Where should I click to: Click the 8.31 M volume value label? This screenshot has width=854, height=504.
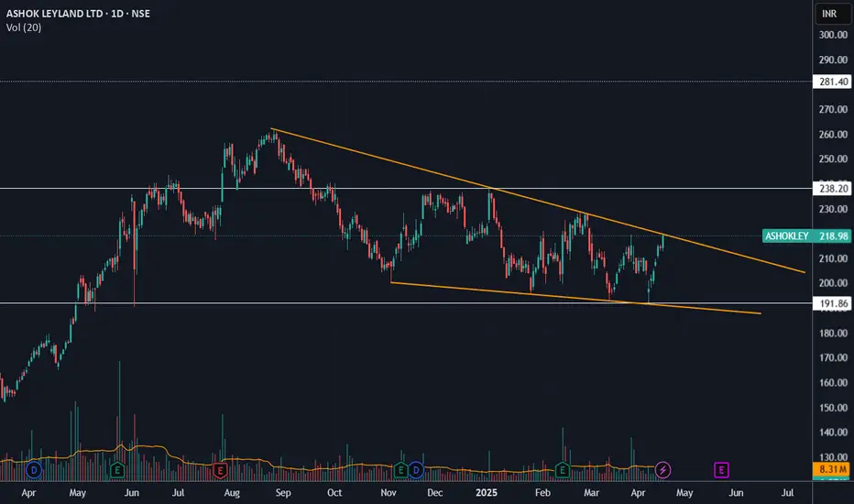[x=832, y=469]
